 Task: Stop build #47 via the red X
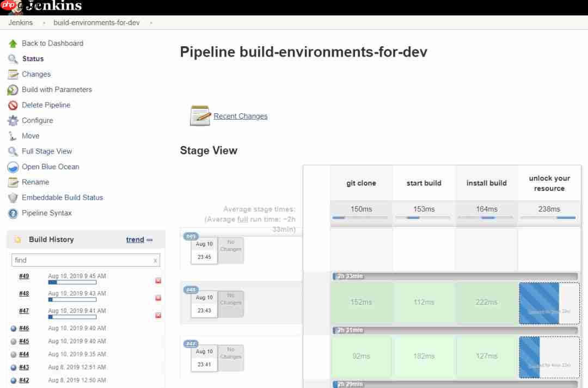(158, 315)
